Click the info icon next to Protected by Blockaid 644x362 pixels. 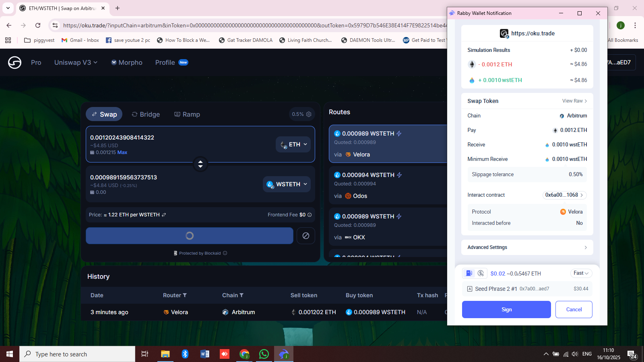(x=225, y=253)
